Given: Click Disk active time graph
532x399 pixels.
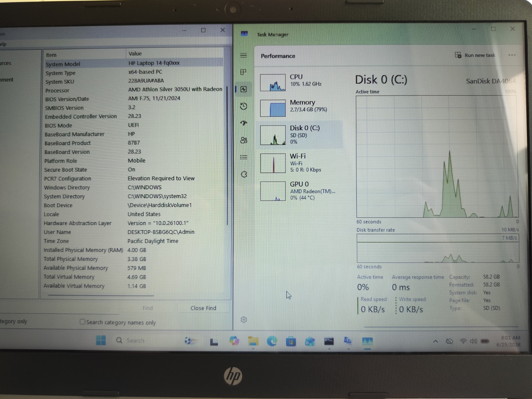Looking at the screenshot, I should 437,157.
